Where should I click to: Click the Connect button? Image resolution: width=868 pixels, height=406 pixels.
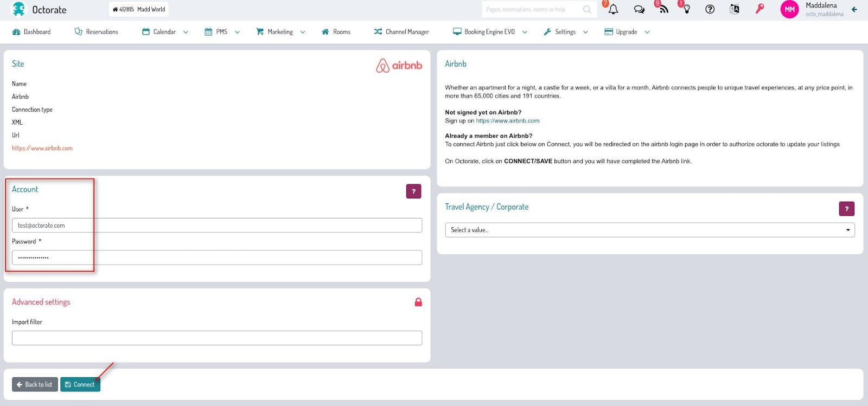point(80,384)
